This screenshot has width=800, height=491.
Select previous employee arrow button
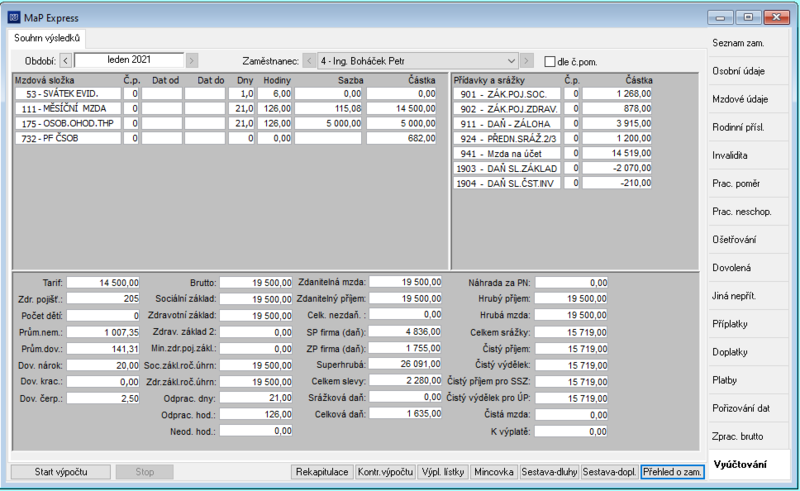(x=309, y=61)
